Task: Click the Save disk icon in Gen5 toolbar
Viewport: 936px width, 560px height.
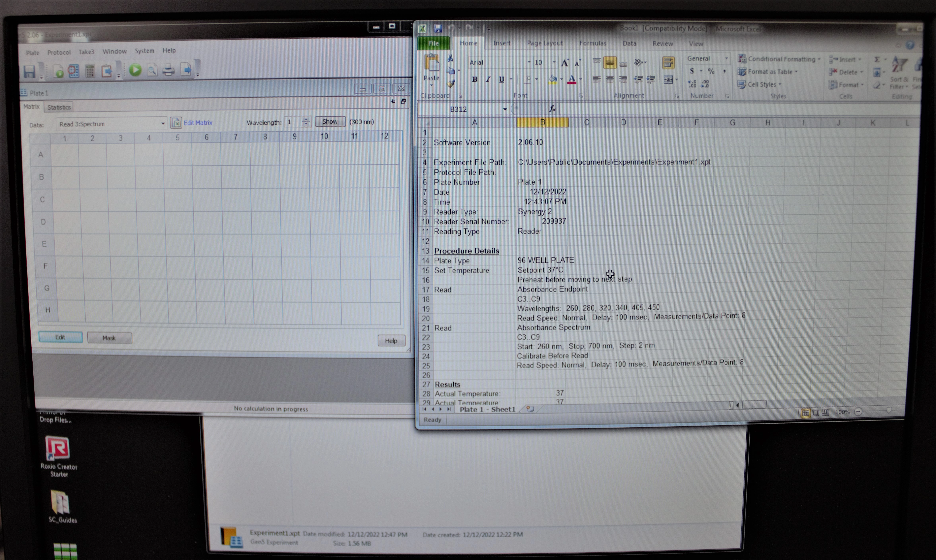Action: pos(29,72)
